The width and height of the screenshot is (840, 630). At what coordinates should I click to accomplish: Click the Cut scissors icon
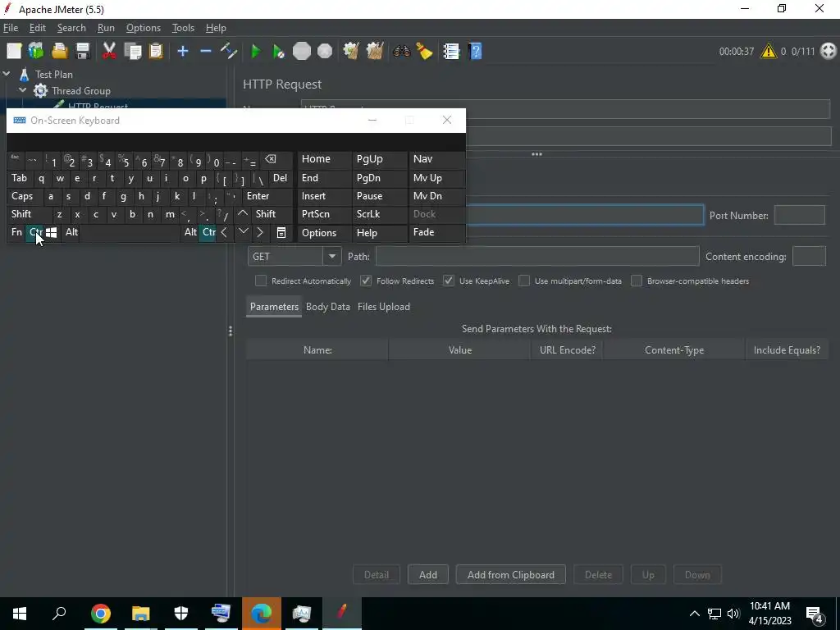pyautogui.click(x=109, y=52)
